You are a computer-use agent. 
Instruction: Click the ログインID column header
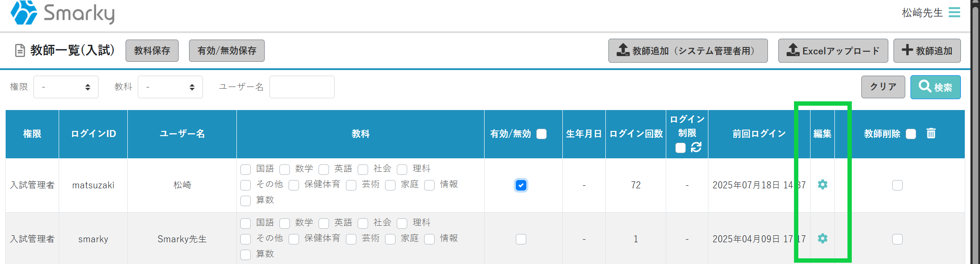click(93, 134)
